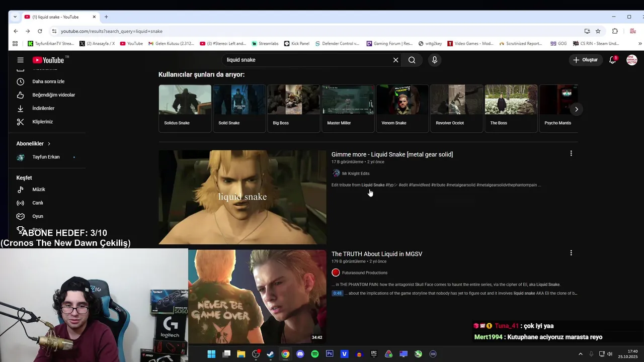Open Gimme more - Liquid Snake video title
Viewport: 644px width, 362px height.
(392, 154)
